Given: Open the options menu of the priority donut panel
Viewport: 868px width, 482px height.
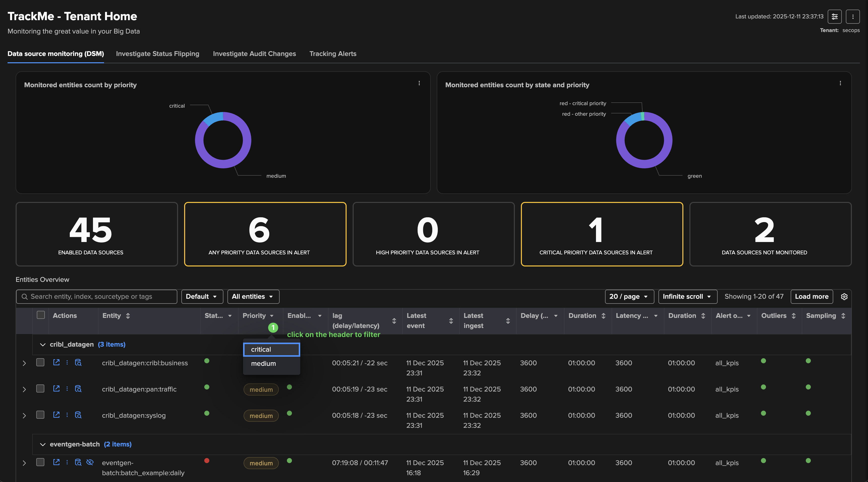Looking at the screenshot, I should click(419, 83).
